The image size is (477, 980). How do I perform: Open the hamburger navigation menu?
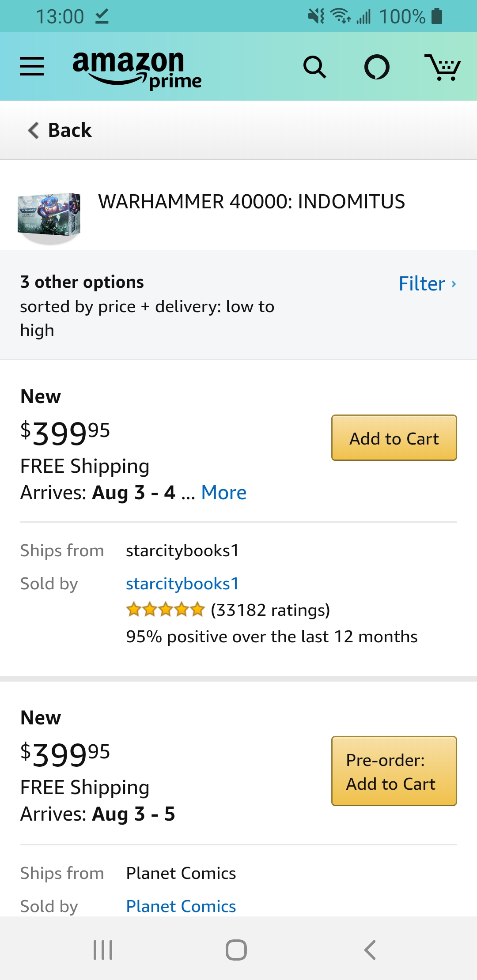32,67
